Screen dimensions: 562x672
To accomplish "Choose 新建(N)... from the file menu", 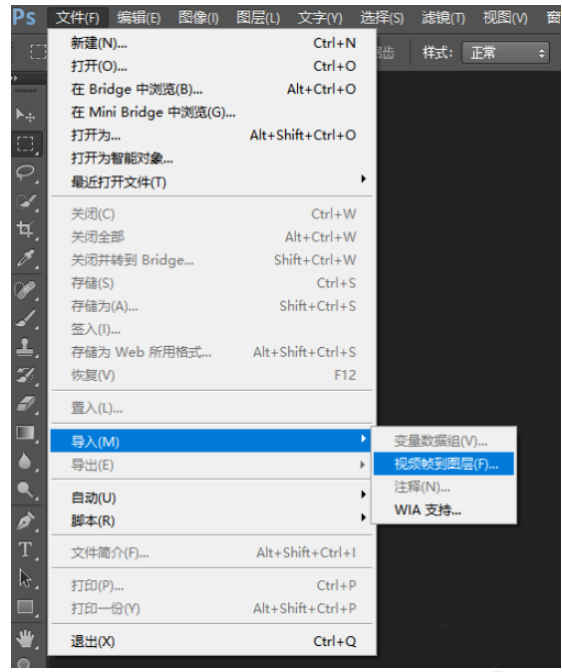I will 211,43.
